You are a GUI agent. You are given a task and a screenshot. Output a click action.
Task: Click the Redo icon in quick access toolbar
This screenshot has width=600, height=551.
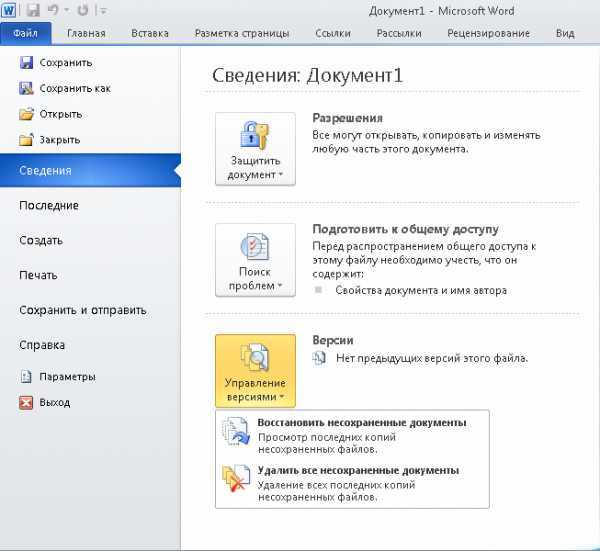point(83,10)
